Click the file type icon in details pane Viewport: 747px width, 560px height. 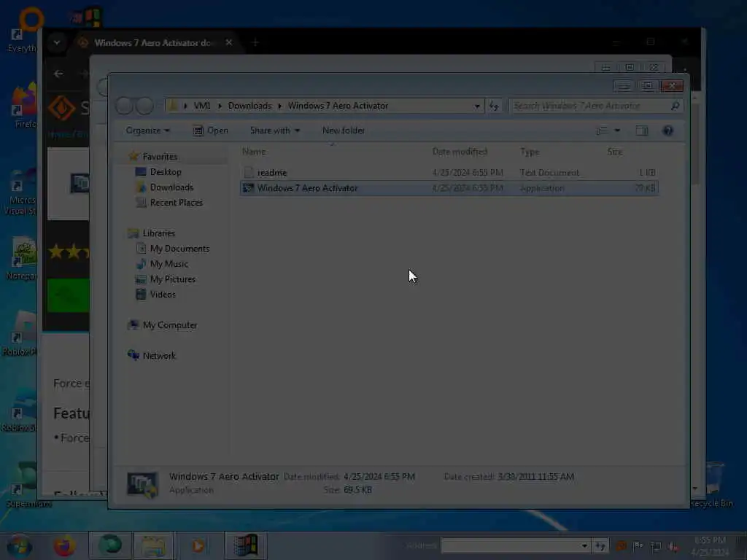142,484
